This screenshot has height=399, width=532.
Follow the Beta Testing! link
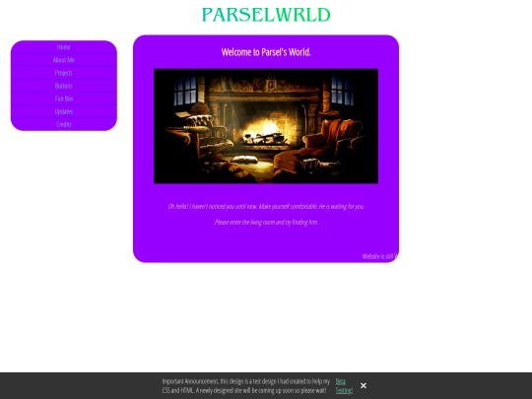coord(344,386)
